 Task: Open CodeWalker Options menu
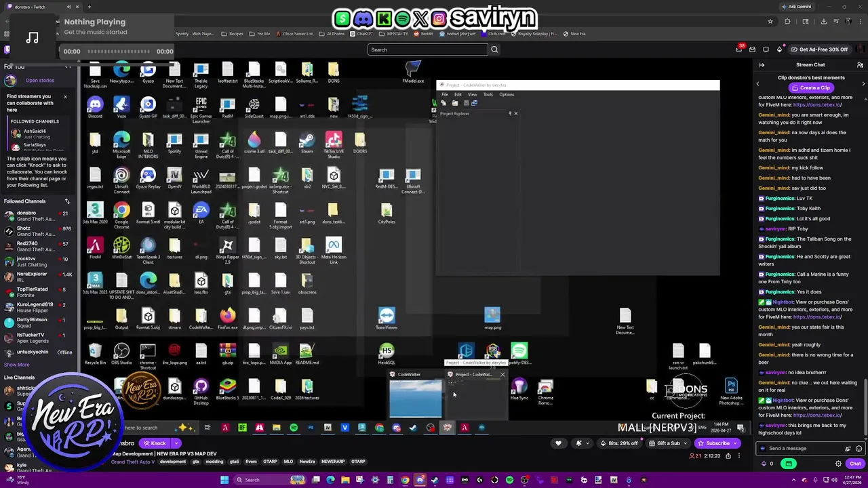pos(507,94)
